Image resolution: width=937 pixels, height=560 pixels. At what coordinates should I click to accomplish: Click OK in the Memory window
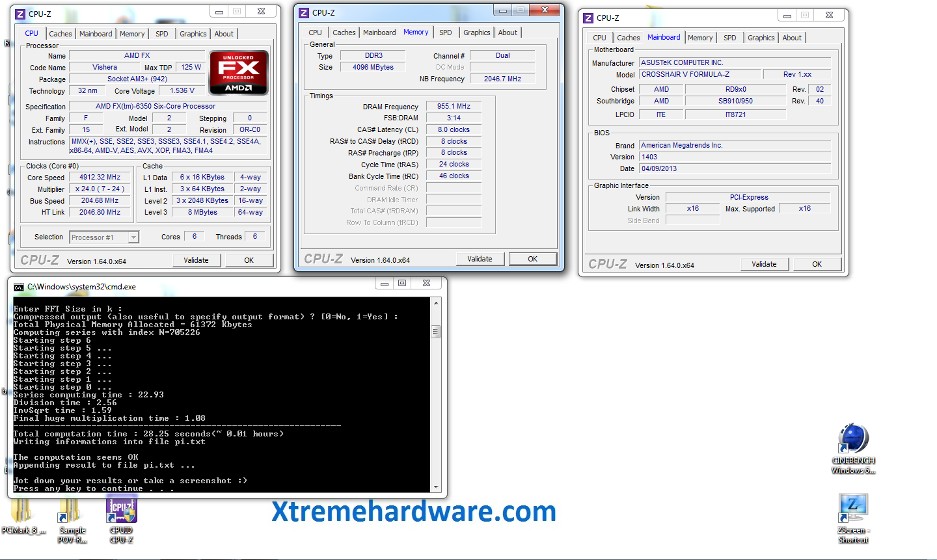(x=533, y=259)
